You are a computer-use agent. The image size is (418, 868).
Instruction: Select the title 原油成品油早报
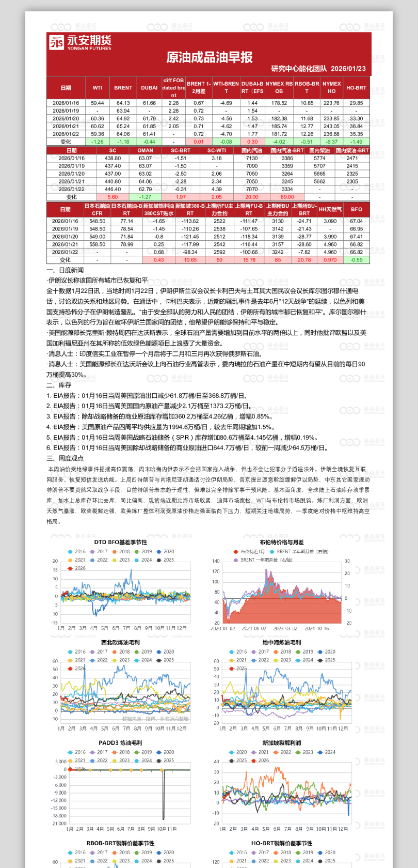pyautogui.click(x=209, y=57)
